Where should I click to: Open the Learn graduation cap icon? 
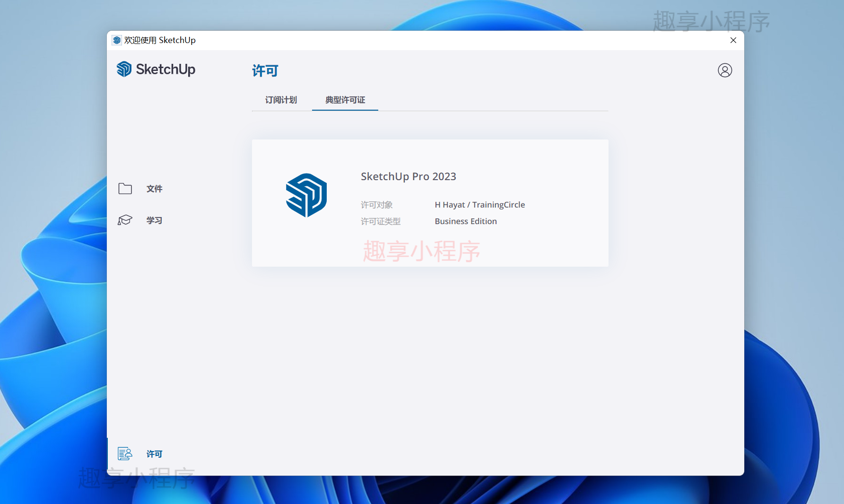tap(125, 220)
